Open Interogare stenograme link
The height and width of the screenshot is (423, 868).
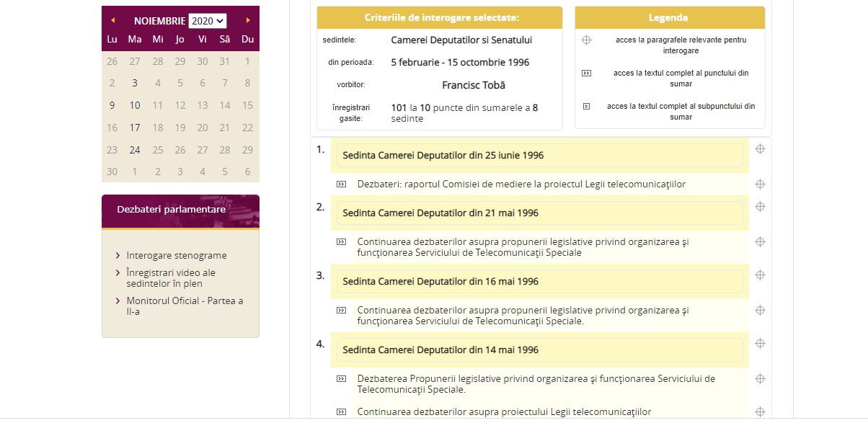pyautogui.click(x=176, y=255)
